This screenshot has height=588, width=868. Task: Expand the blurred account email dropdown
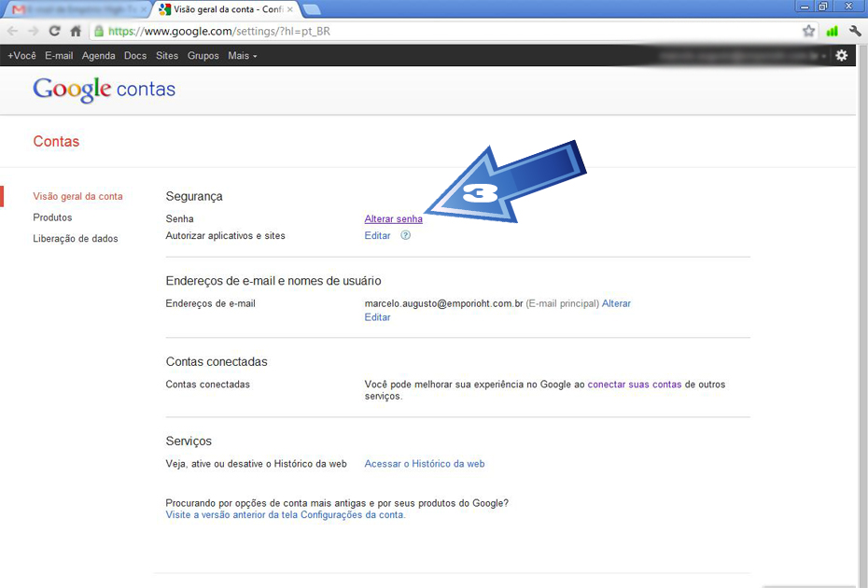744,55
